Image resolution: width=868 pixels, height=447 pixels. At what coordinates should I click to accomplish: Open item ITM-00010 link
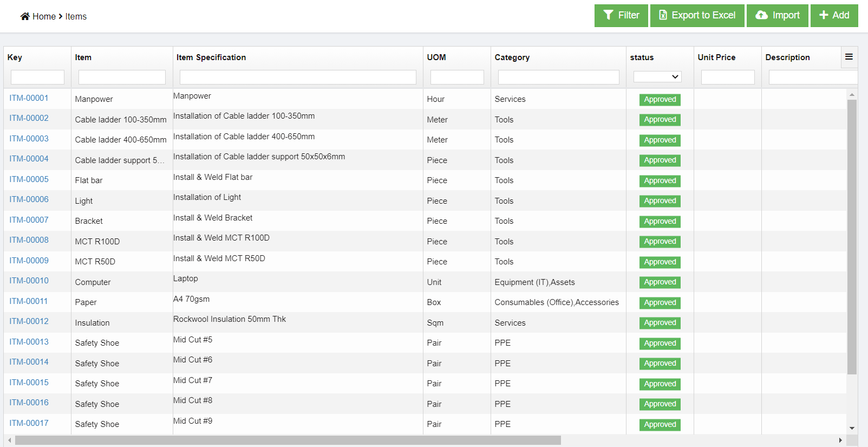coord(29,281)
